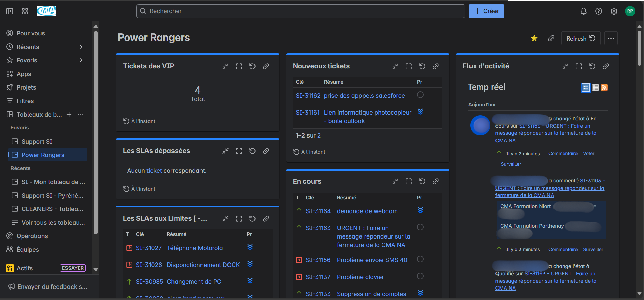Copy link of Les SLAs dépassées gadget
This screenshot has width=644, height=300.
266,151
